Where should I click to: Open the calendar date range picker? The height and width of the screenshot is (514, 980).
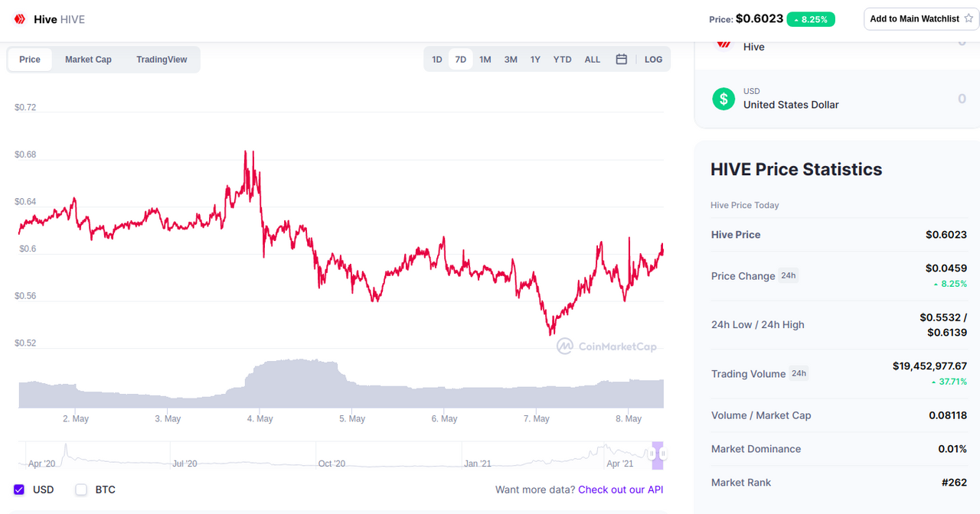tap(622, 59)
